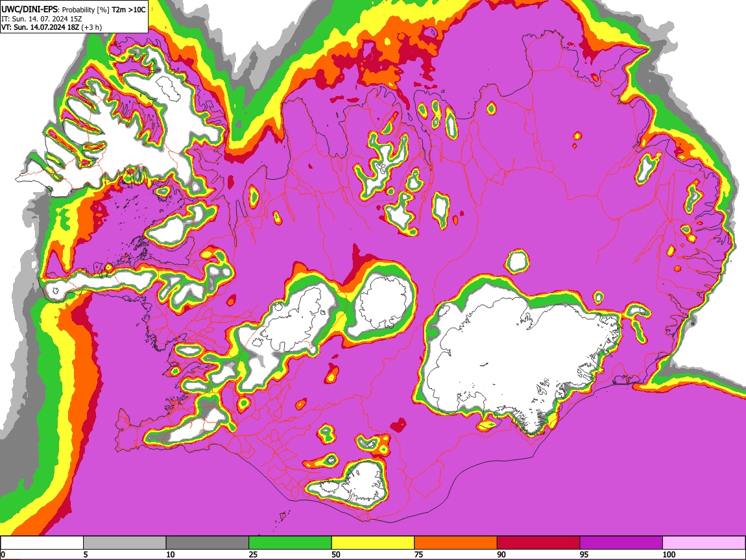The image size is (746, 560).
Task: Click the legend tick label '25'
Action: coord(253,554)
